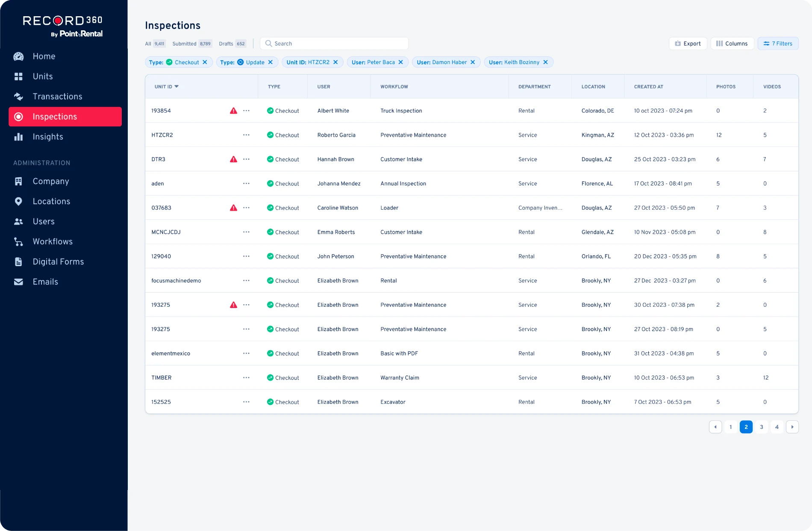Image resolution: width=812 pixels, height=531 pixels.
Task: Remove the Type: Checkout filter chip
Action: point(205,62)
